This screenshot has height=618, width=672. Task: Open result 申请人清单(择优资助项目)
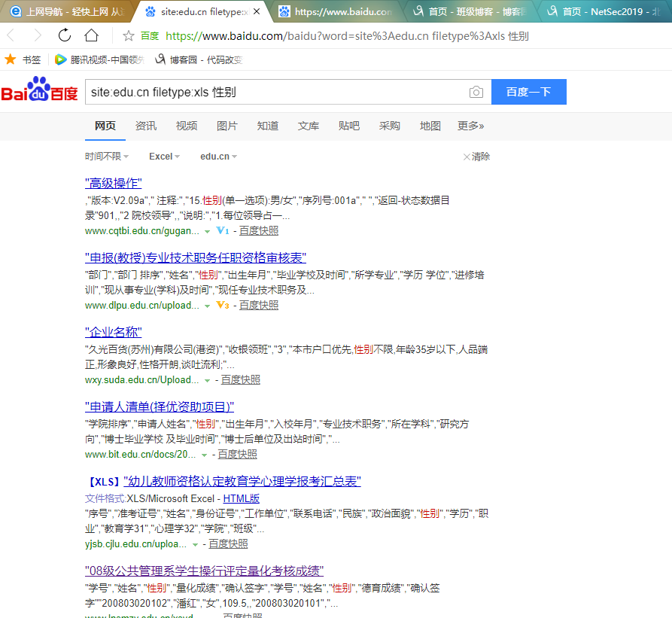160,406
